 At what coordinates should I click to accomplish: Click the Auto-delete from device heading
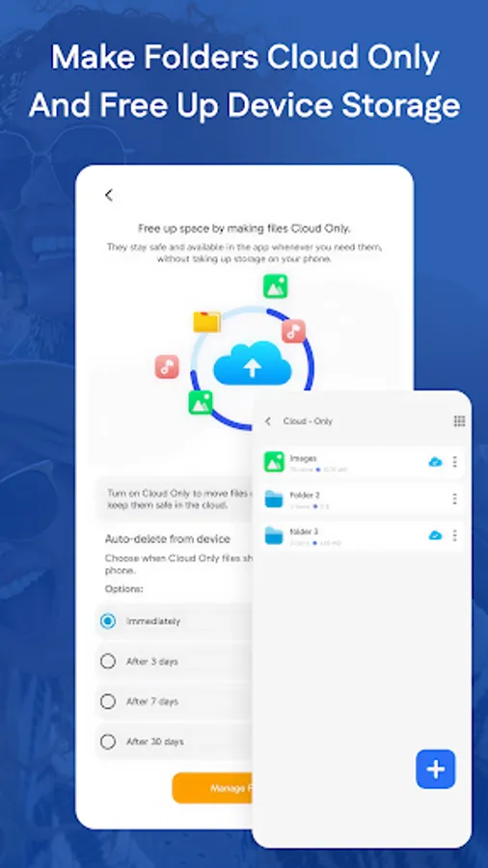pyautogui.click(x=168, y=538)
